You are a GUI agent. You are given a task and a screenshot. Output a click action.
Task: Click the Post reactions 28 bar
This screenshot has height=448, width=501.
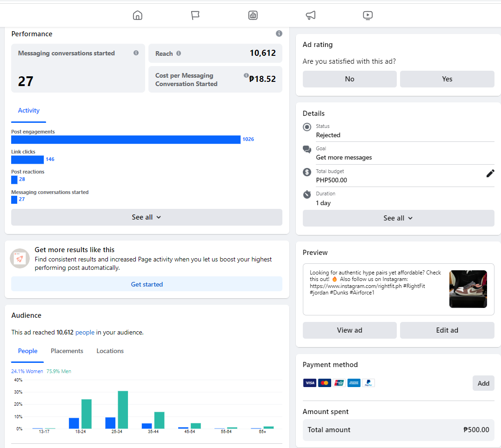point(14,180)
